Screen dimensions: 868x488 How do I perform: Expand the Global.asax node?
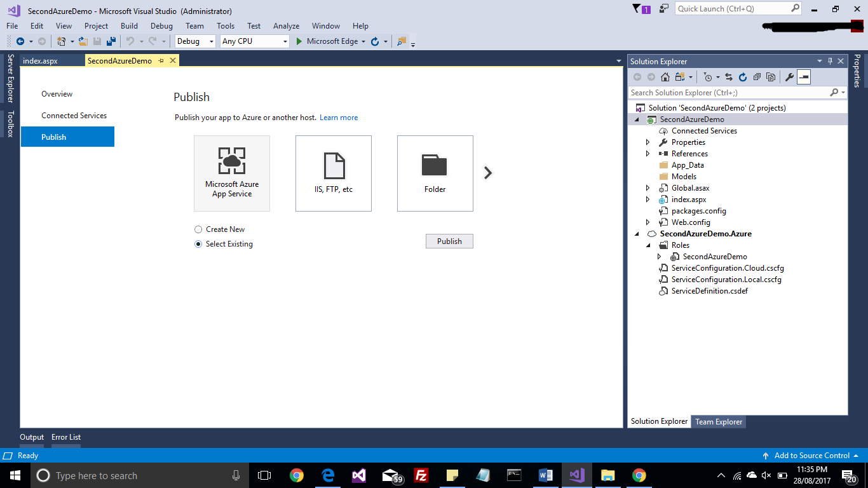(648, 188)
